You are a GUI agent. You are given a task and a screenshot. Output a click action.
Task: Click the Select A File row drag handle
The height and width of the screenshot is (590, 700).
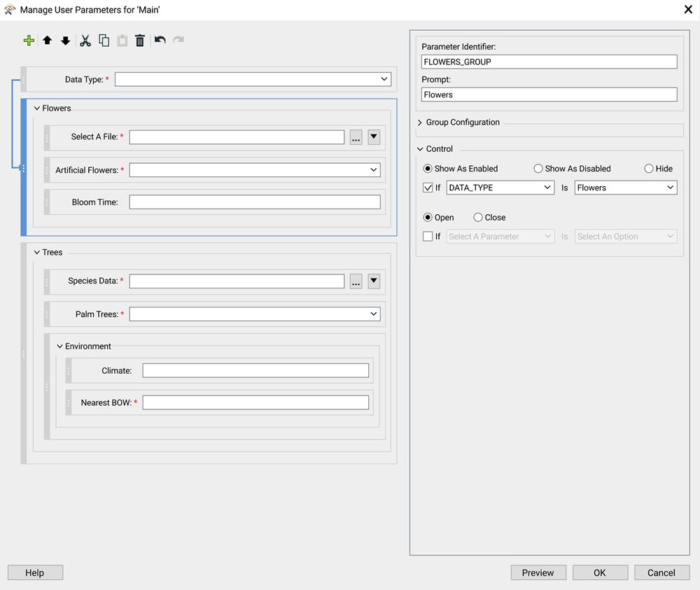click(x=47, y=137)
